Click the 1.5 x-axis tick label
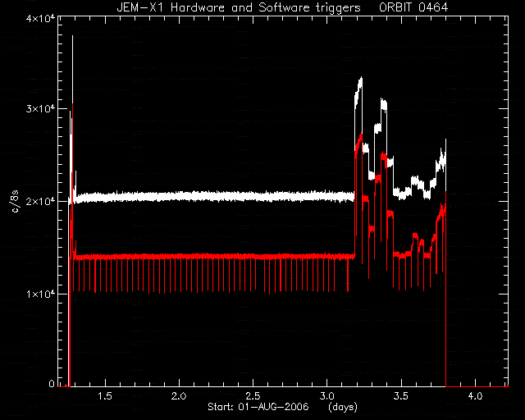This screenshot has width=525, height=420. point(104,396)
